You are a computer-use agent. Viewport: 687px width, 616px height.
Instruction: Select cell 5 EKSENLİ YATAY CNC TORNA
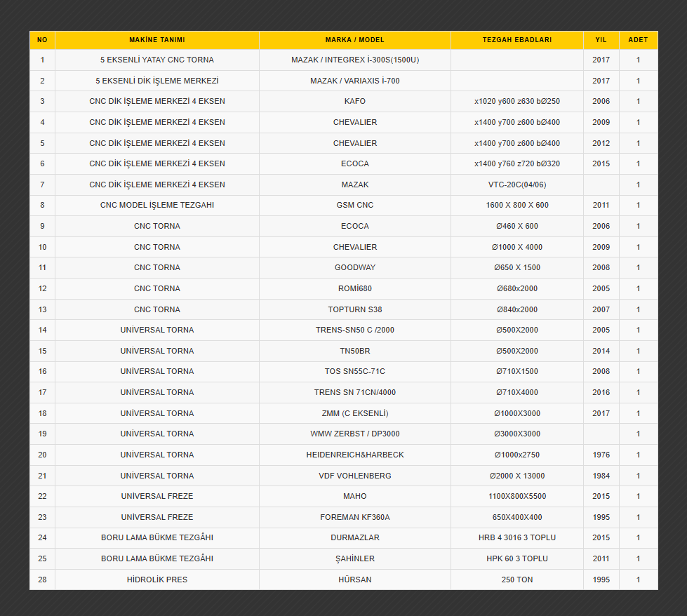[x=157, y=60]
